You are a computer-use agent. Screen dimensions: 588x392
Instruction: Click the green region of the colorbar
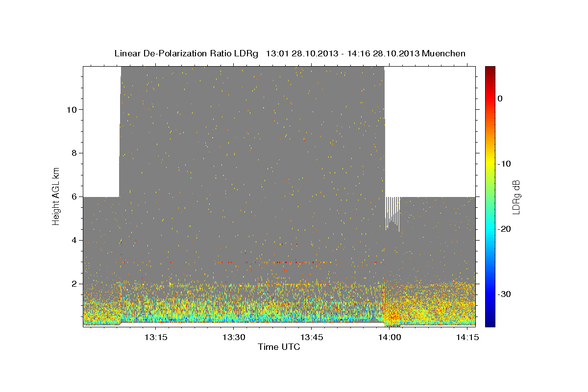490,196
